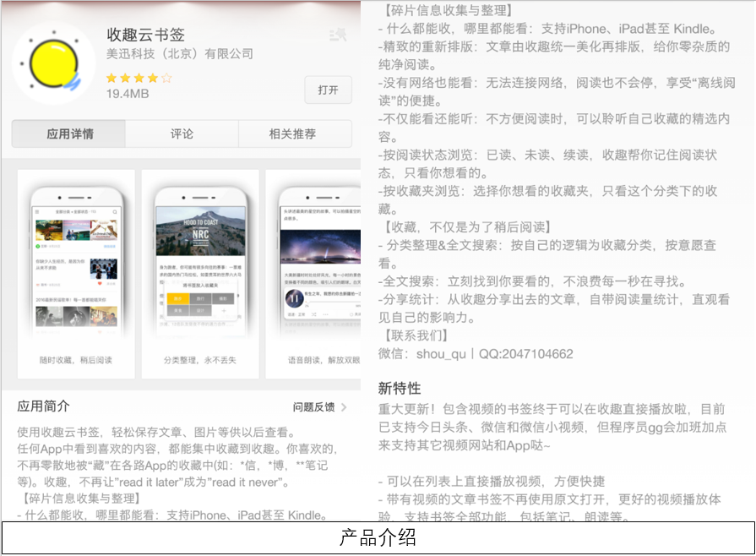The height and width of the screenshot is (556, 756).
Task: Click the 【收藏，不仅是为了稍后阅读】 heading
Action: coord(468,227)
